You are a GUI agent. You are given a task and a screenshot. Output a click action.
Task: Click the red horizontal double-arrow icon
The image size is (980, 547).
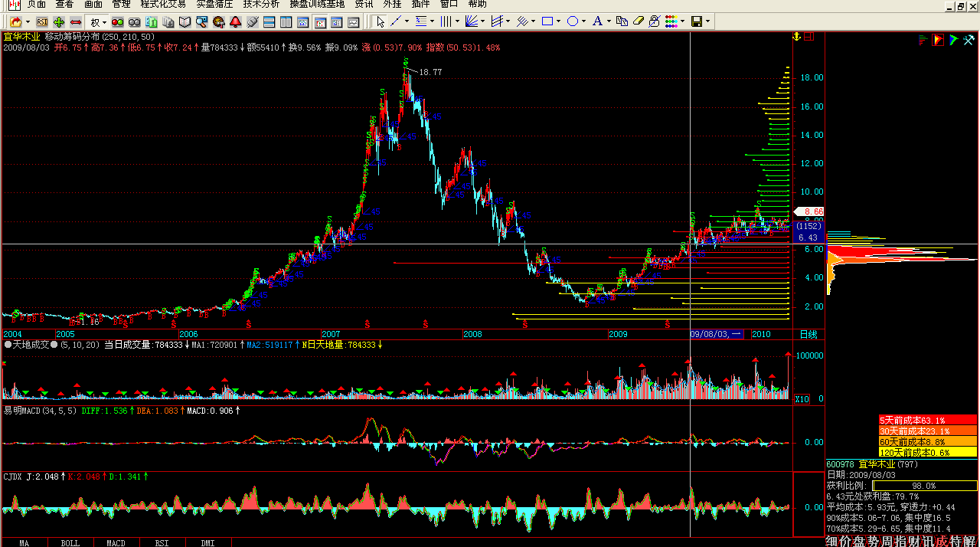76,21
